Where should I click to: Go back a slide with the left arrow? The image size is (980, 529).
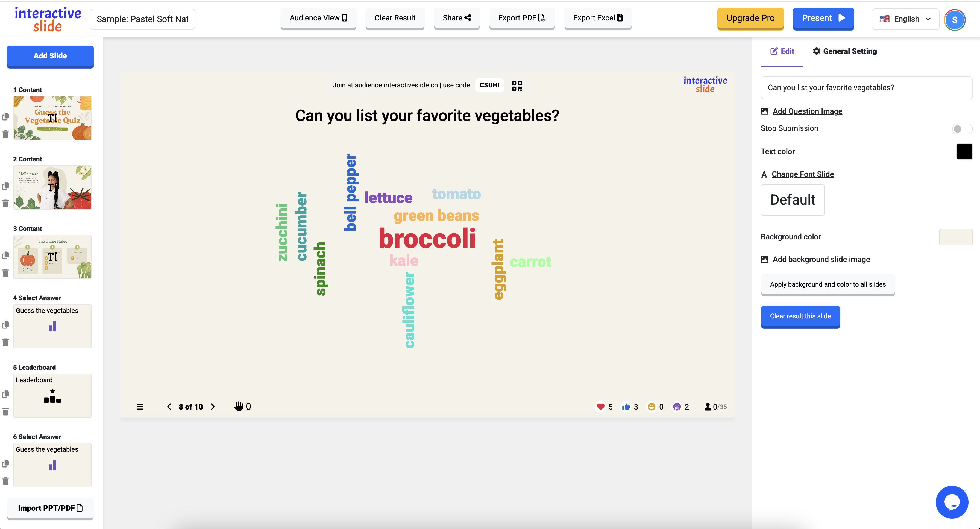coord(169,407)
